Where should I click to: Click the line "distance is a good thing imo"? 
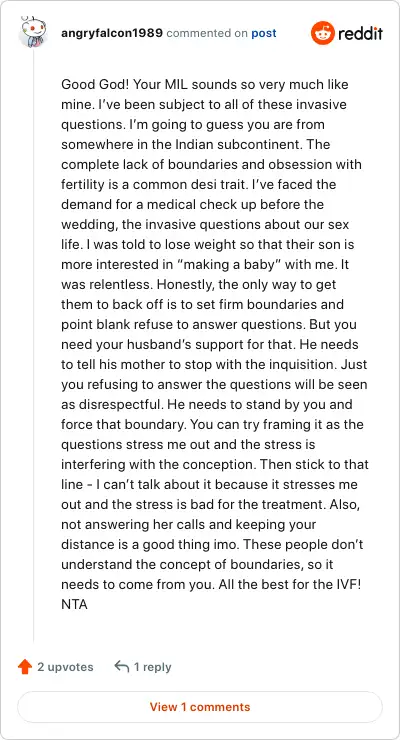click(x=212, y=545)
